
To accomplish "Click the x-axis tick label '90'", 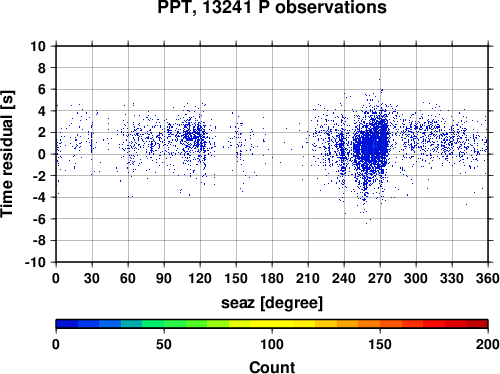I will [x=164, y=278].
